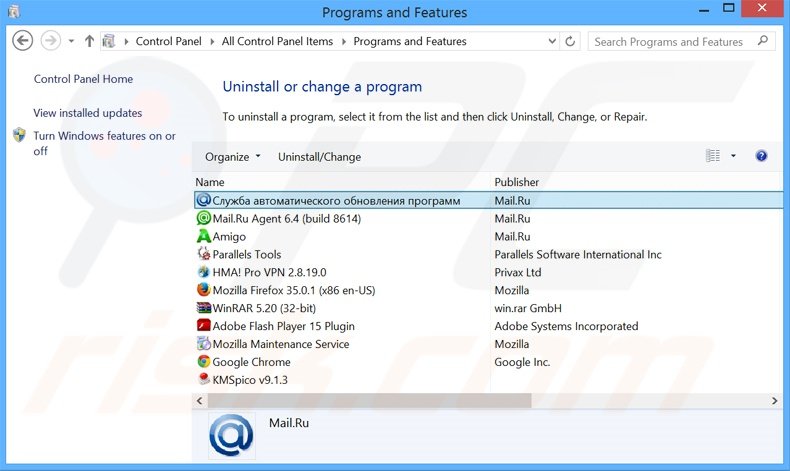Viewport: 790px width, 471px height.
Task: Click the Amigo browser icon
Action: 204,236
